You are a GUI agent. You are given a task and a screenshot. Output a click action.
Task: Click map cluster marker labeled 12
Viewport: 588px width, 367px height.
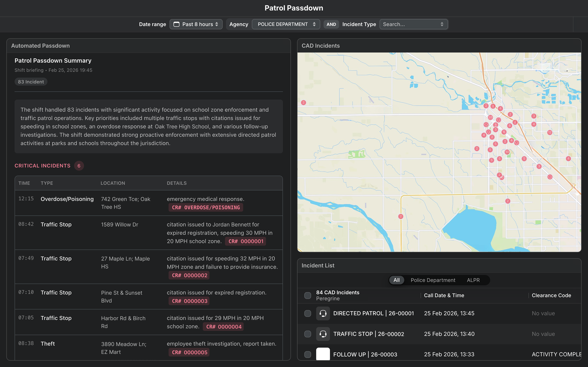[550, 132]
